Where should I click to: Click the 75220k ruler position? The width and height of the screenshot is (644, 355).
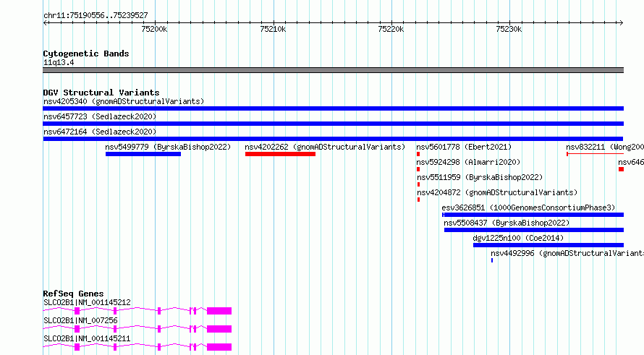(391, 29)
